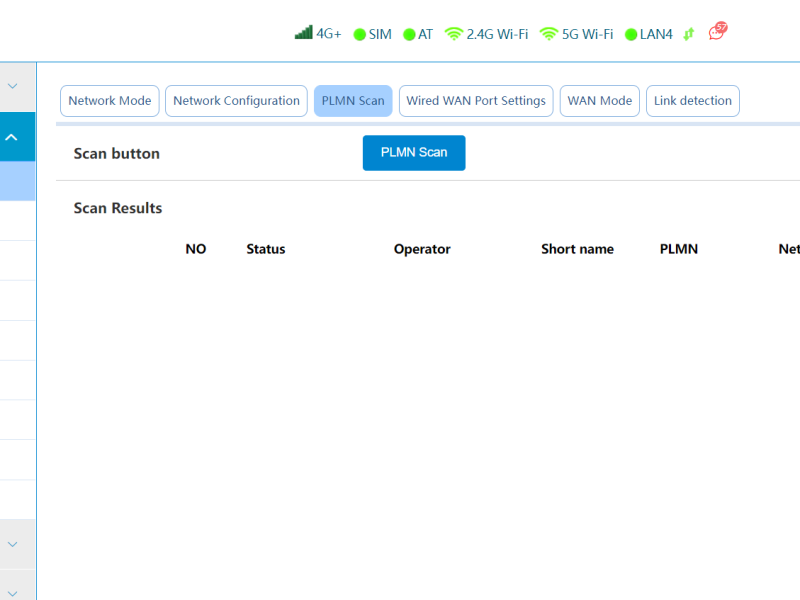Select the highlighted light-blue sidebar menu item
The height and width of the screenshot is (600, 800).
17,181
